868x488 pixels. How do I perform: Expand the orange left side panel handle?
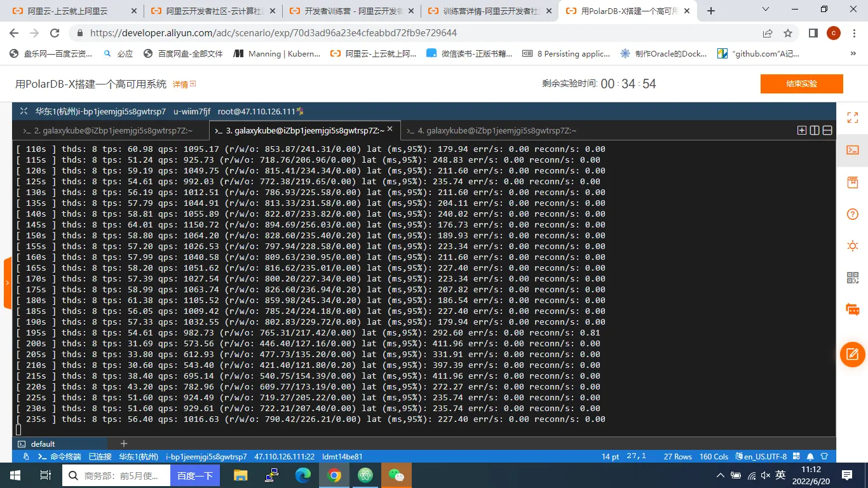[7, 283]
